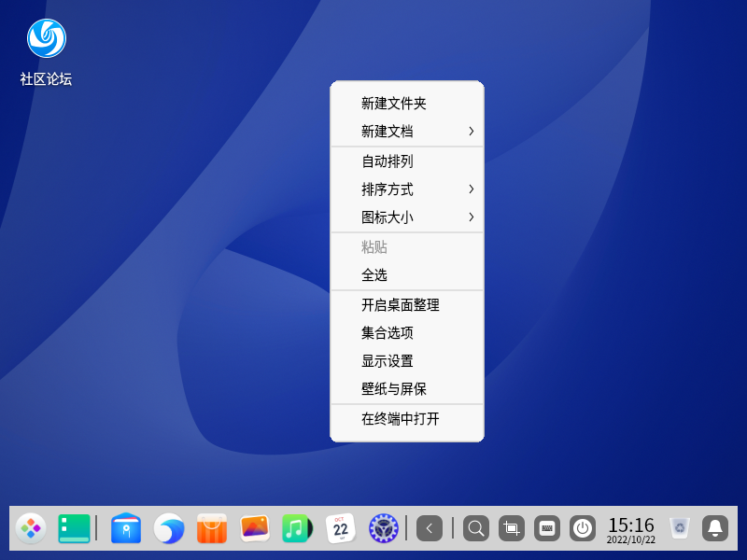Choose 在终端中打开 in the menu

[x=407, y=419]
